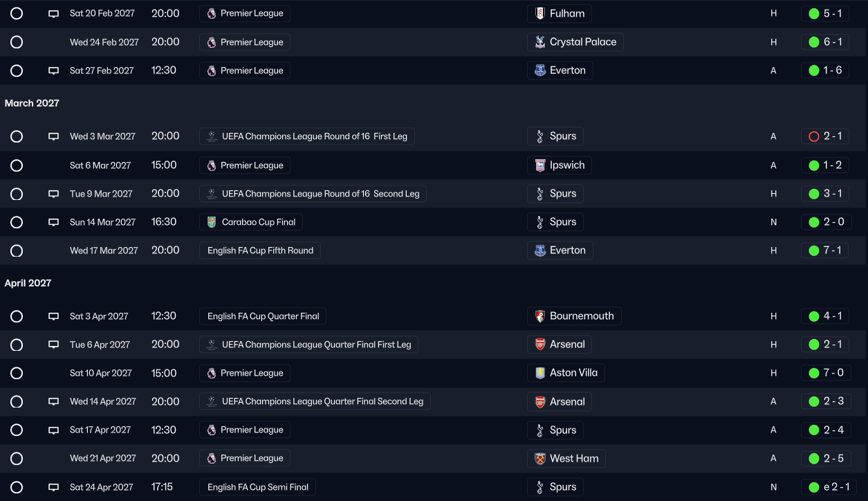Screen dimensions: 868x501
Task: Click the Fulham club badge icon
Action: point(540,14)
